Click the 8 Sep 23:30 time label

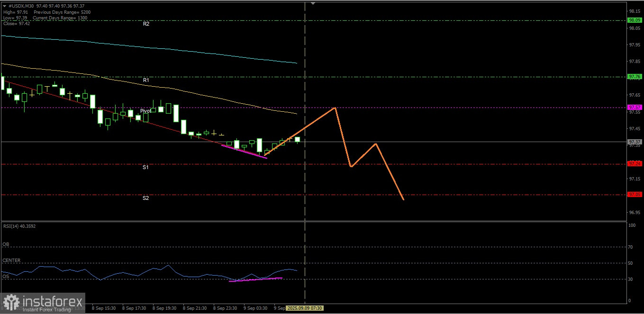(x=226, y=308)
